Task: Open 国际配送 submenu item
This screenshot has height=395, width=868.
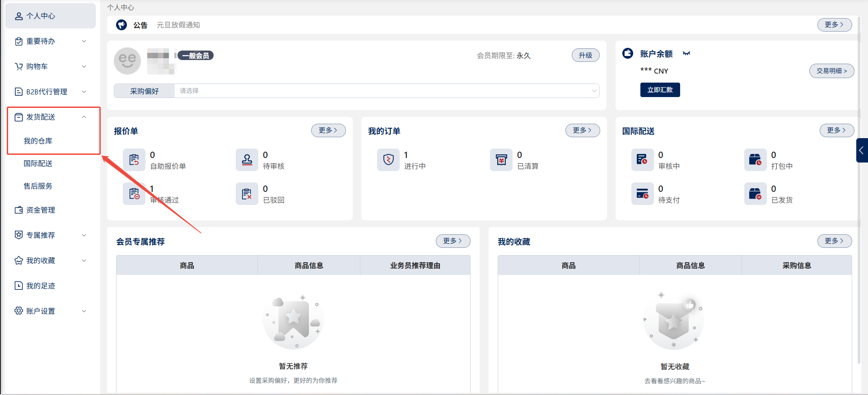Action: click(x=38, y=164)
